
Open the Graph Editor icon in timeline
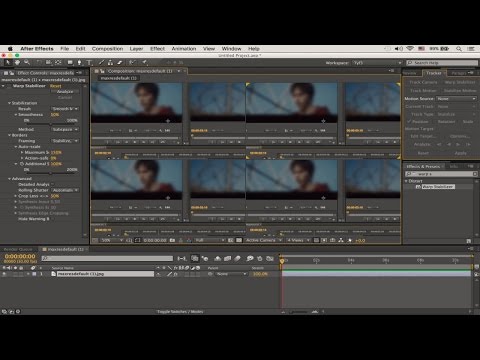coord(270,258)
